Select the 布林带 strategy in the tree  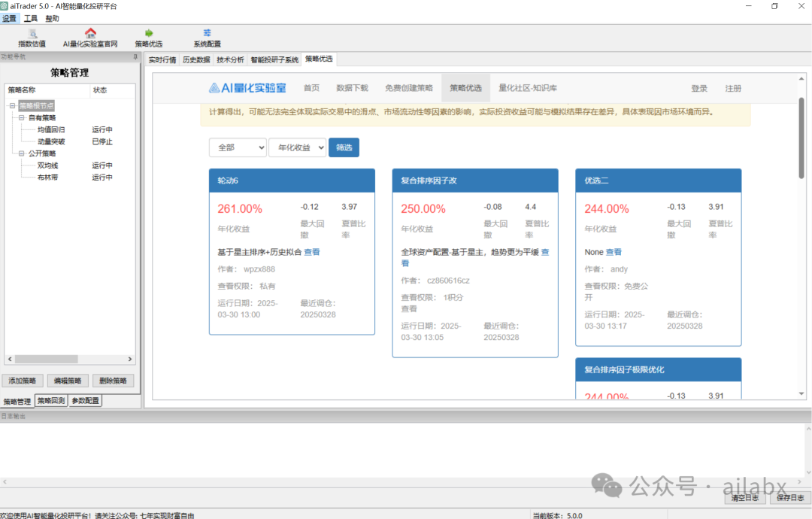point(48,177)
